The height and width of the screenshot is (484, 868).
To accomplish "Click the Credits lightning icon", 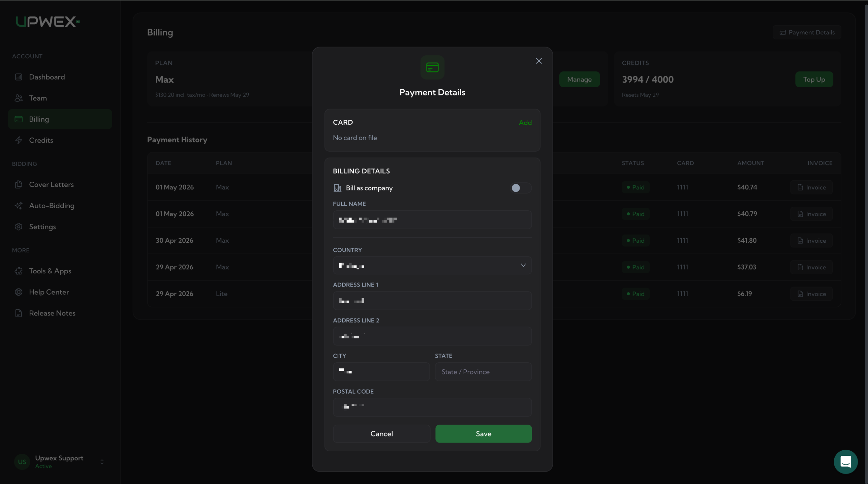I will click(x=19, y=140).
